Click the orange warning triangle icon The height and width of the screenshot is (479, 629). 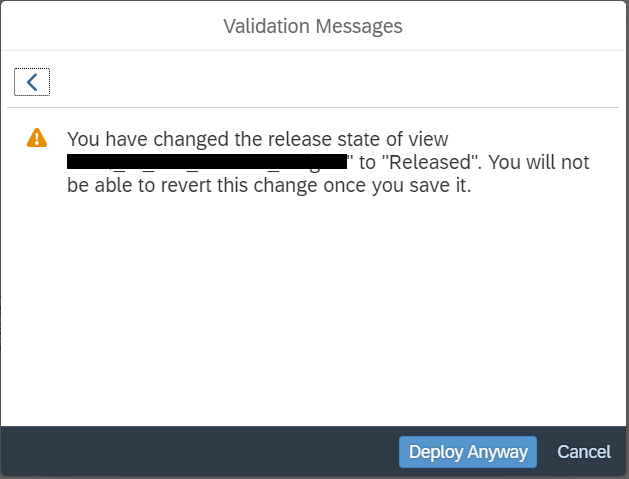point(36,138)
